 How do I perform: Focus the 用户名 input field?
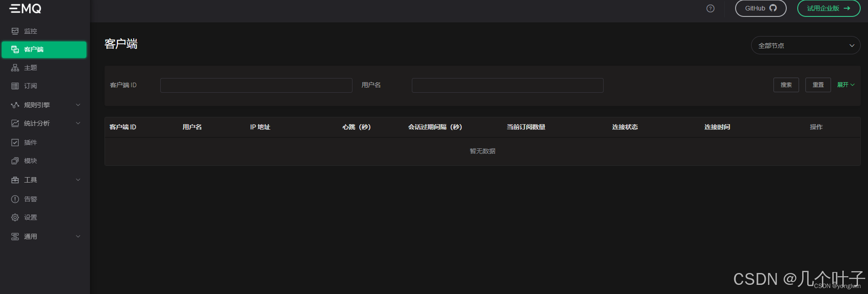(508, 85)
